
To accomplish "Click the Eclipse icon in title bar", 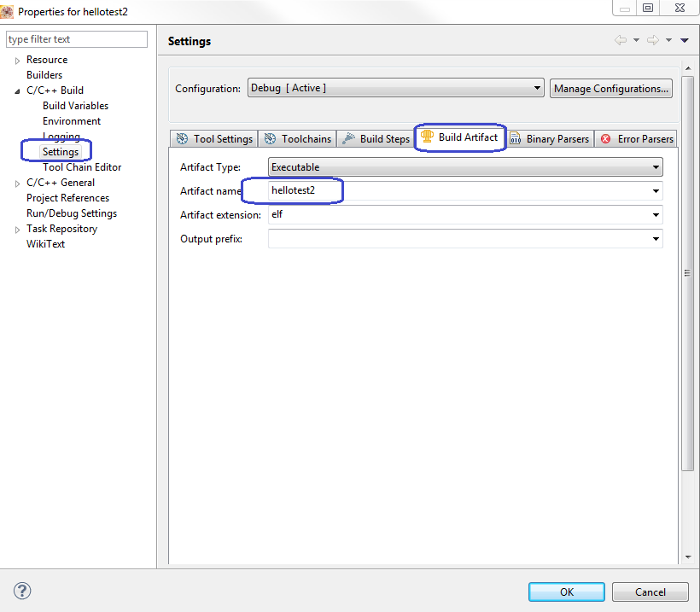I will tap(7, 12).
